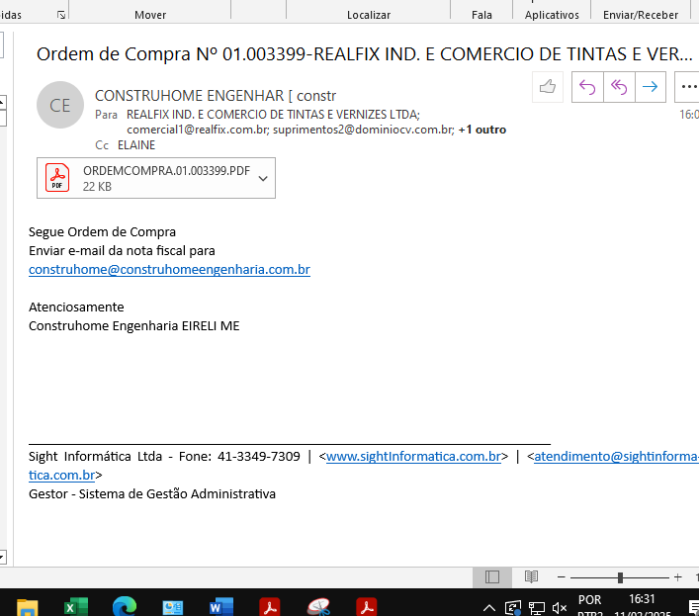Open Microsoft Edge from the taskbar
699x616 pixels.
(125, 606)
